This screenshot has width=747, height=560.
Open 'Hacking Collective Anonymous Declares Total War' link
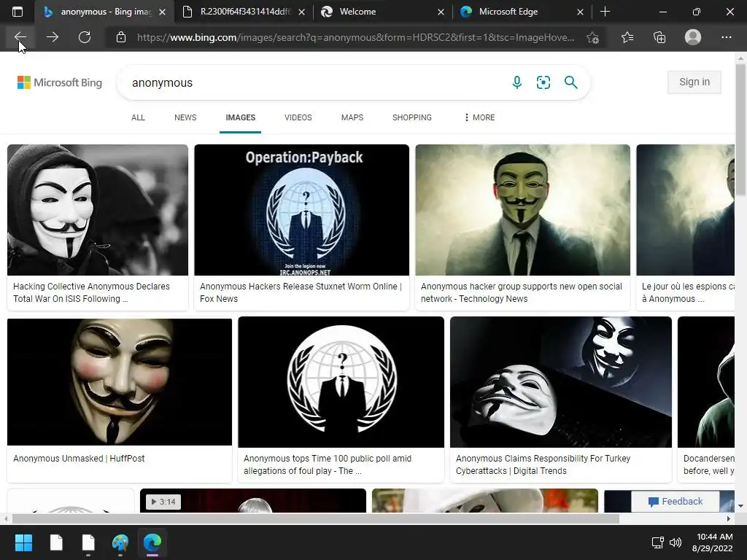tap(91, 292)
